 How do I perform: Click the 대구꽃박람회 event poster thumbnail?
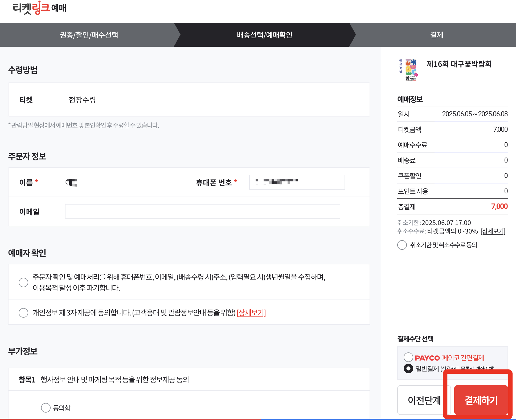click(410, 71)
